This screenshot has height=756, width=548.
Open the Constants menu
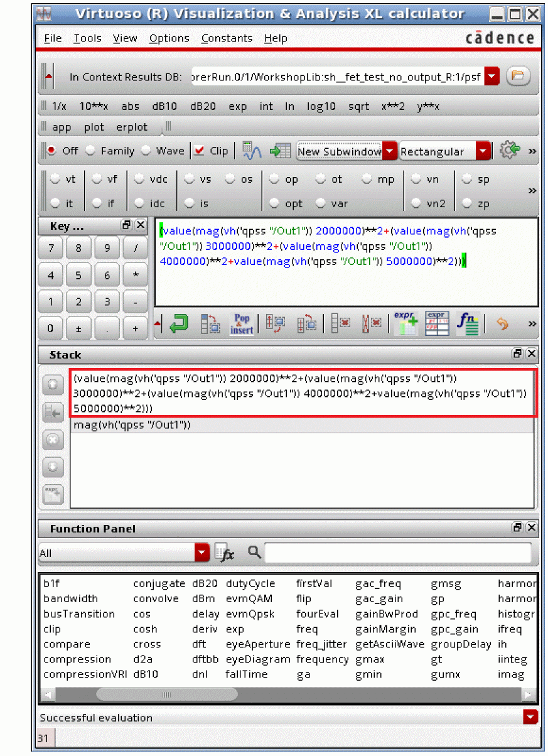[x=227, y=38]
